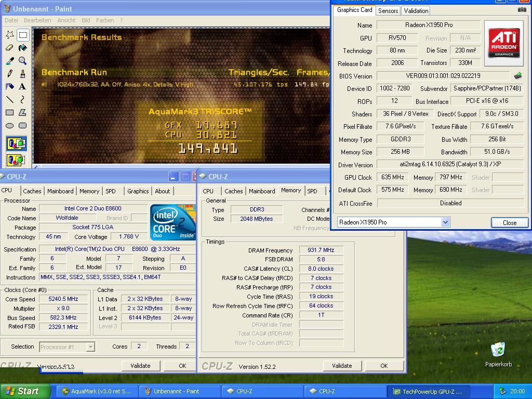
Task: Click the Core Voltage value 1.768 V
Action: [129, 236]
